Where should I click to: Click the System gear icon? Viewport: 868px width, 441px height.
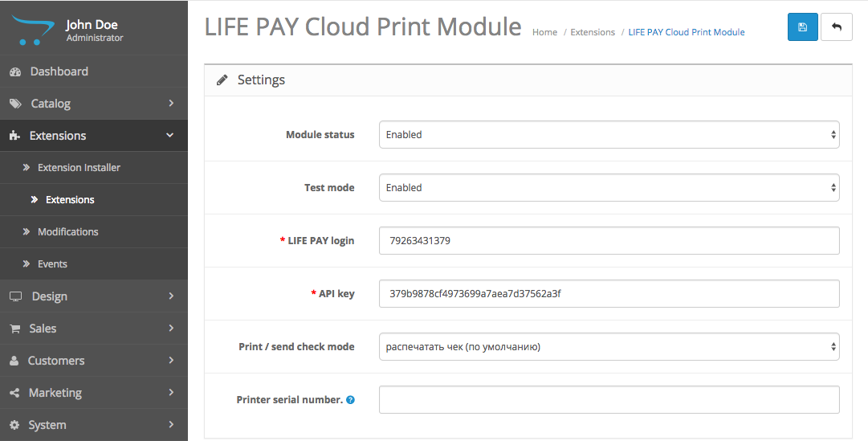point(15,425)
